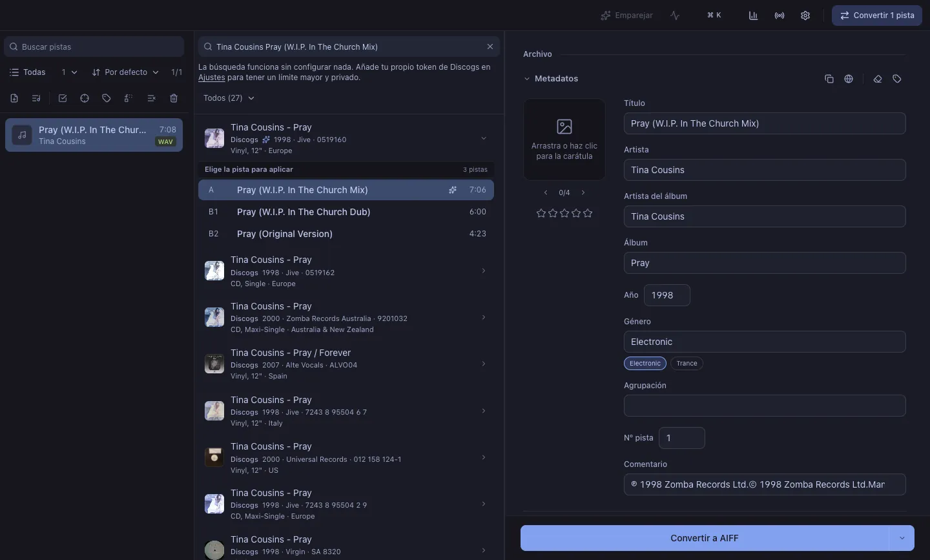Set the first rating star
This screenshot has width=930, height=560.
(x=541, y=213)
